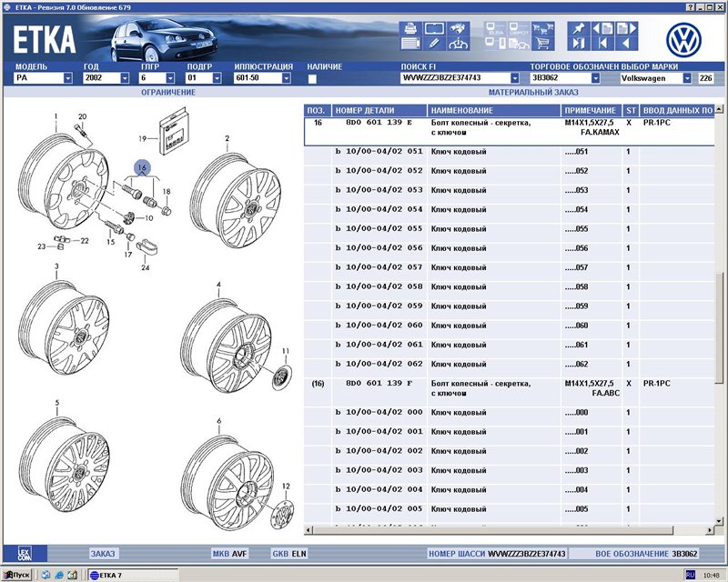
Task: Toggle the НАЛИЧИЕ checkbox
Action: (312, 79)
